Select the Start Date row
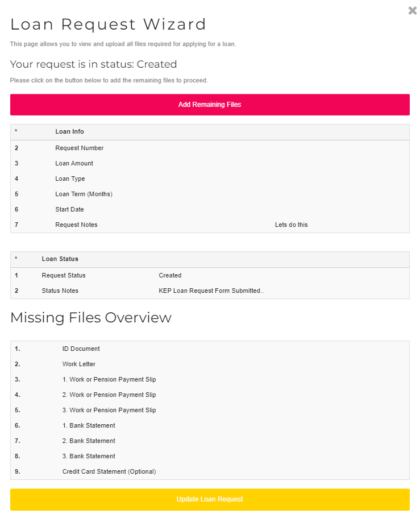420x522 pixels. tap(69, 209)
